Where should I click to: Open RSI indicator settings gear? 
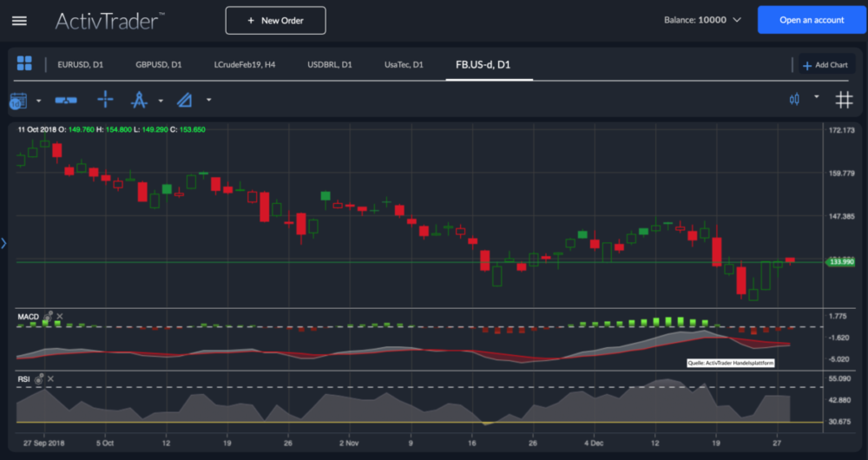tap(39, 378)
